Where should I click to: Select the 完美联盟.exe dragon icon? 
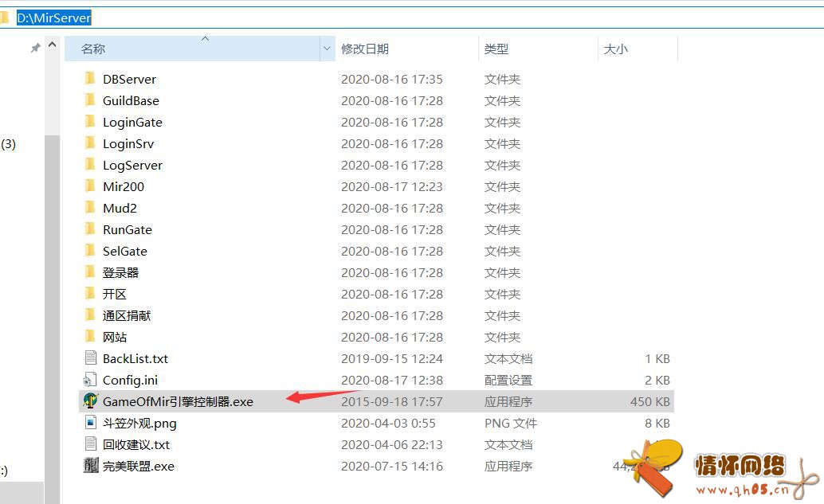click(x=90, y=466)
